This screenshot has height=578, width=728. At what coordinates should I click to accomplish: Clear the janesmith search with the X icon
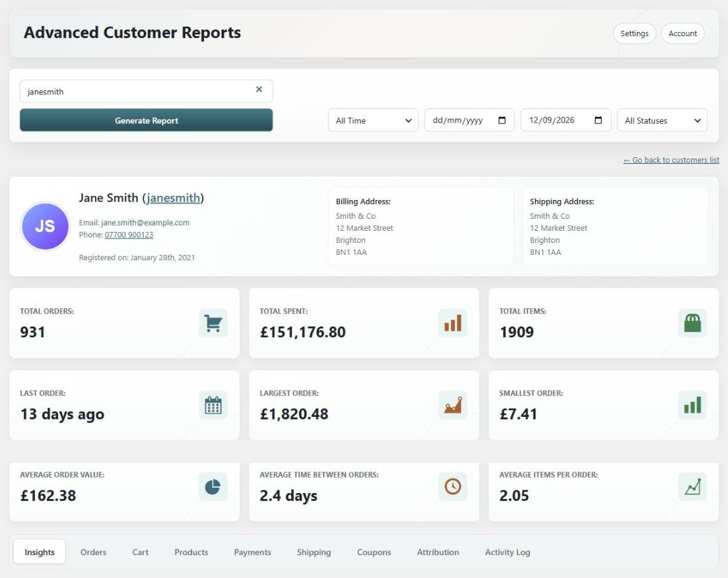point(259,89)
